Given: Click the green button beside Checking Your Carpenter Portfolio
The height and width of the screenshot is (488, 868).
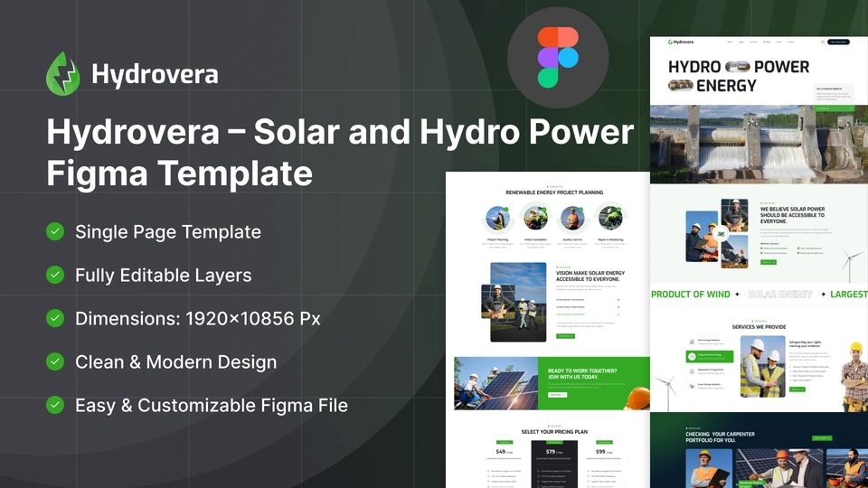Looking at the screenshot, I should coord(822,438).
